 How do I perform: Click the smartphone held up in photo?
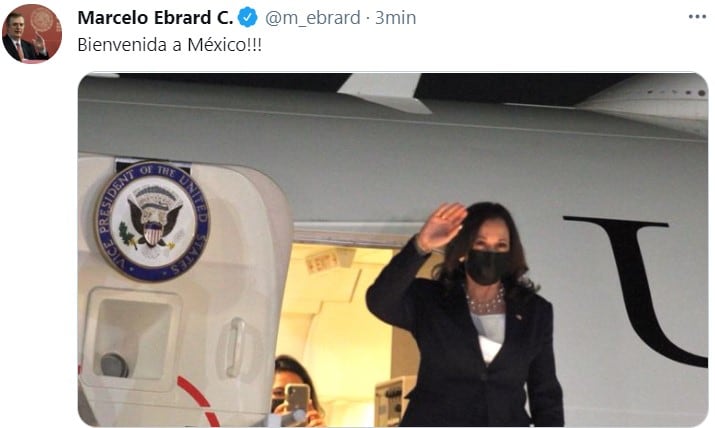point(297,398)
